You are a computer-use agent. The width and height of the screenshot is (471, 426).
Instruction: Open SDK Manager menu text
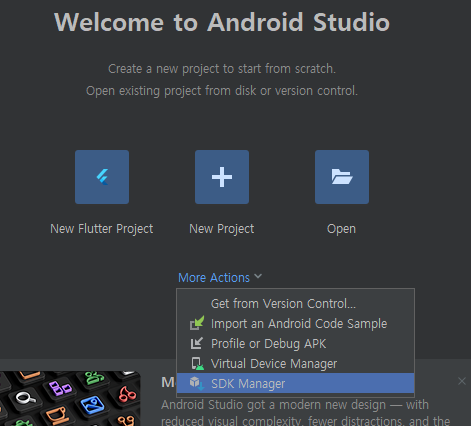point(248,384)
